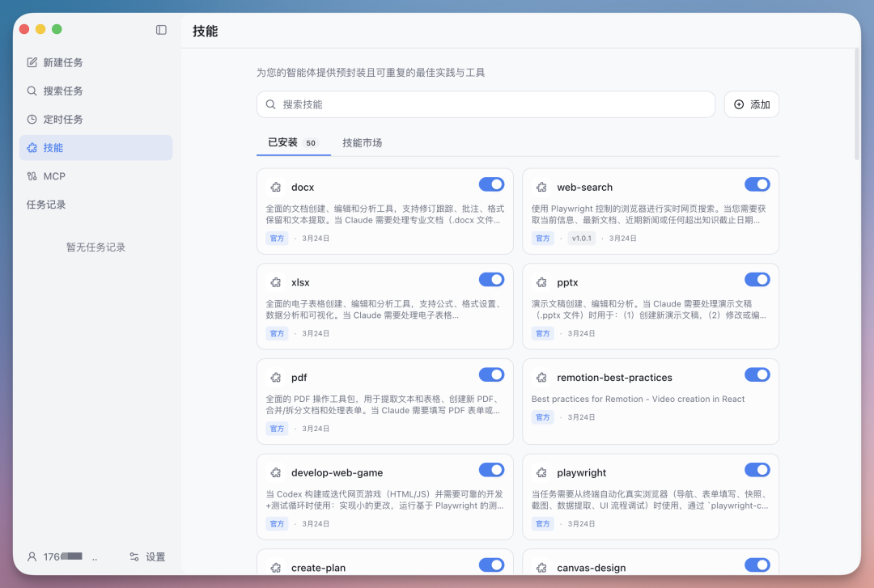Image resolution: width=874 pixels, height=588 pixels.
Task: Click the 新建任务 compose icon
Action: tap(33, 62)
